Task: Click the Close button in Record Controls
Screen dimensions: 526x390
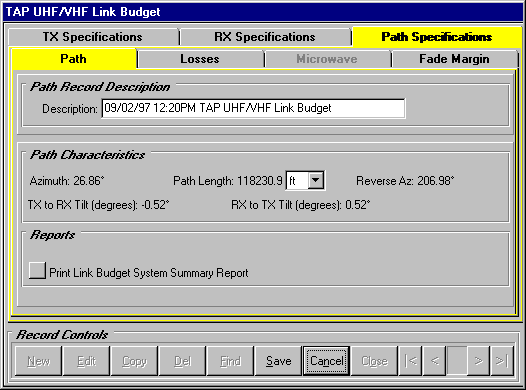Action: [x=374, y=361]
